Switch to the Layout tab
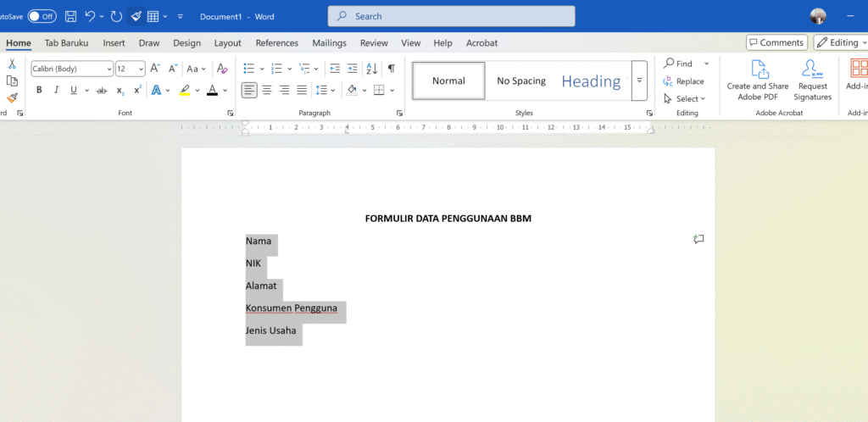This screenshot has width=868, height=422. click(227, 42)
